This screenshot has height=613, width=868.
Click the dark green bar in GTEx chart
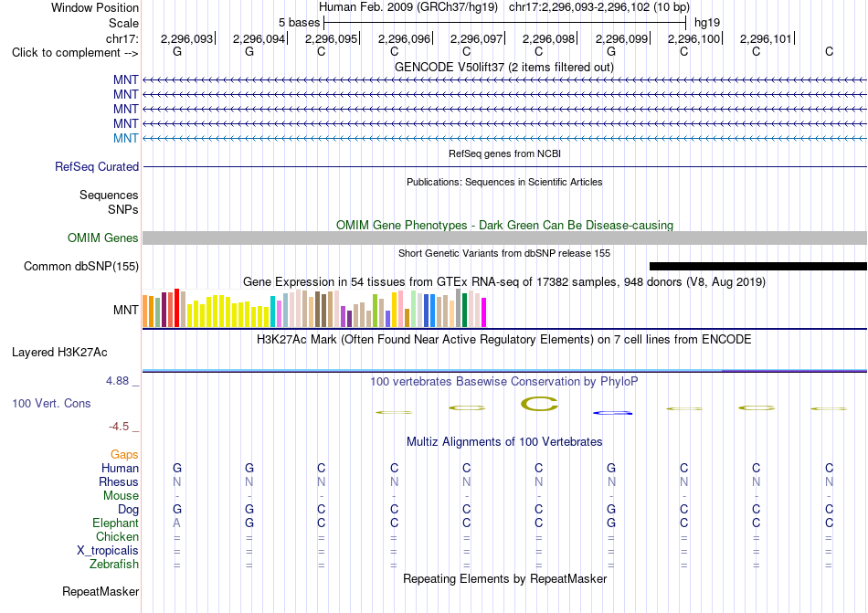(464, 311)
